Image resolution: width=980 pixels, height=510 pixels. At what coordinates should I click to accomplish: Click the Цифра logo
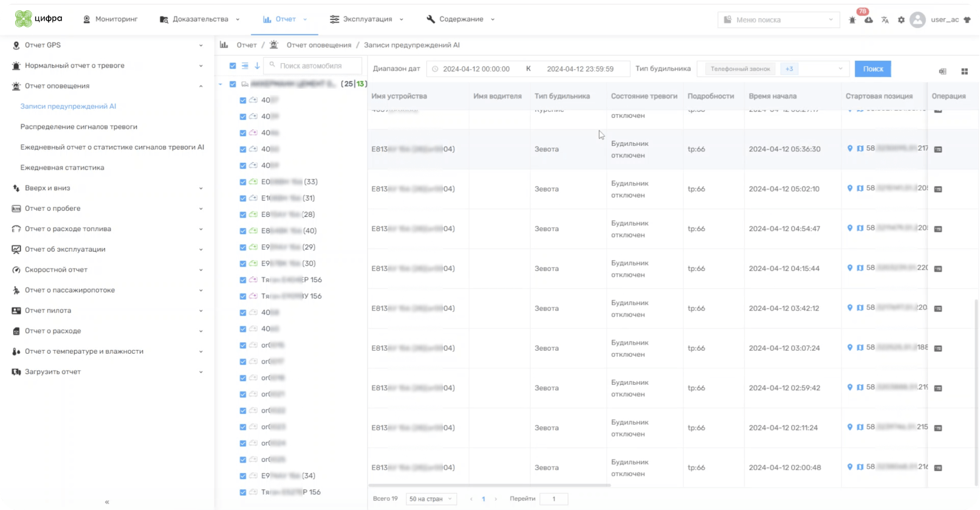click(x=39, y=19)
